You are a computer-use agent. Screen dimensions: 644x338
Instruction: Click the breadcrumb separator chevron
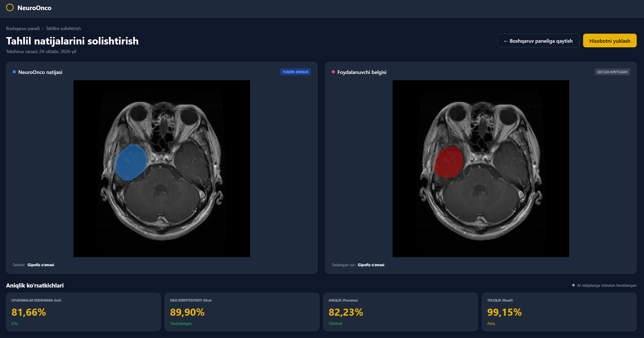click(42, 28)
